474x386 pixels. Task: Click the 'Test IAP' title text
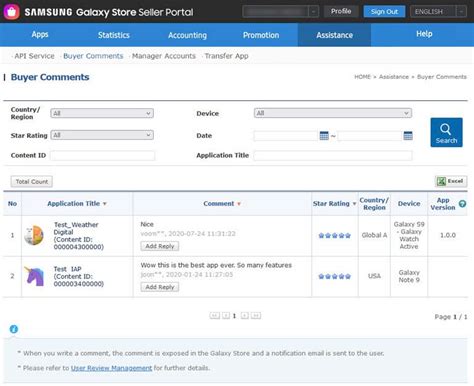(67, 269)
